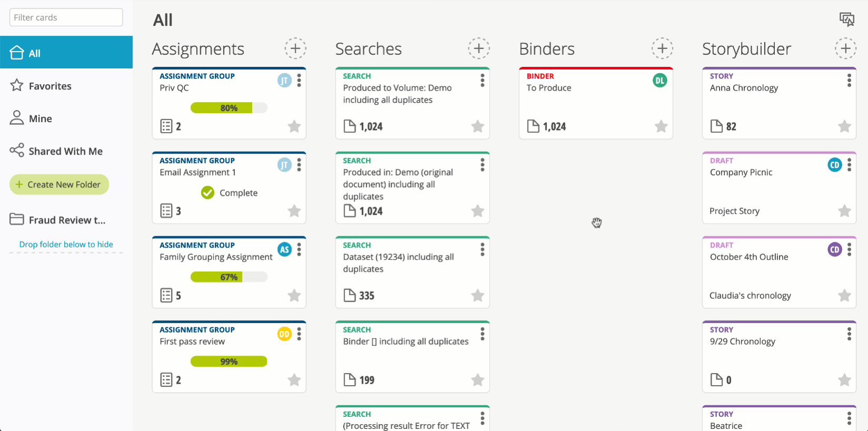Open kebab menu on October 4th Outline card
Viewport: 868px width, 431px height.
849,249
